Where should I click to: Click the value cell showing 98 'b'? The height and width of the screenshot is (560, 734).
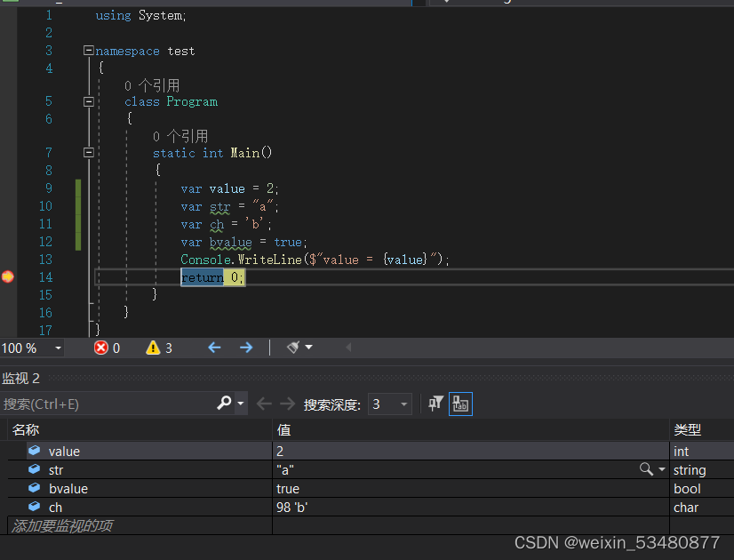click(471, 507)
